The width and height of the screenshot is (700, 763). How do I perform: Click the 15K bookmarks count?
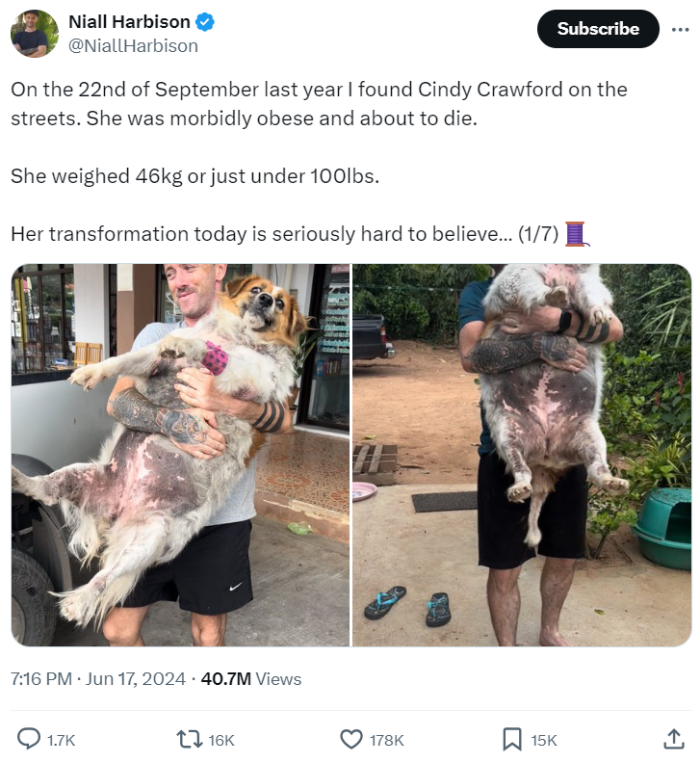[543, 740]
